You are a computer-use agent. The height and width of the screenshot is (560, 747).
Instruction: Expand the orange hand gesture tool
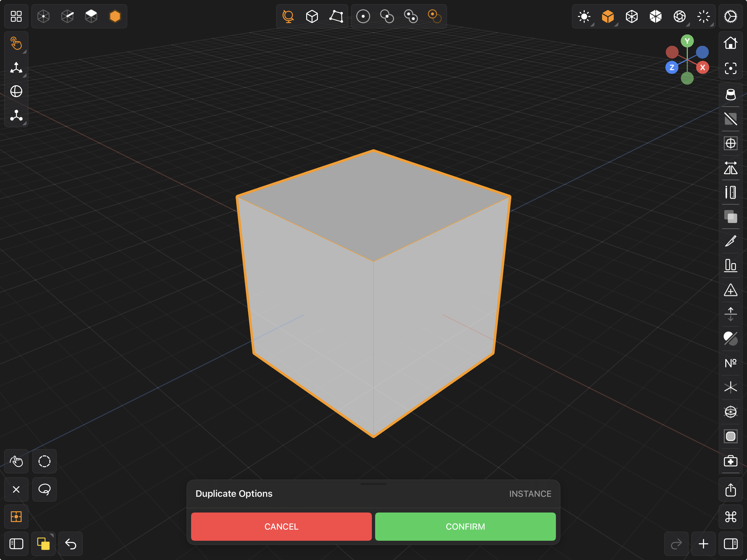(x=16, y=43)
